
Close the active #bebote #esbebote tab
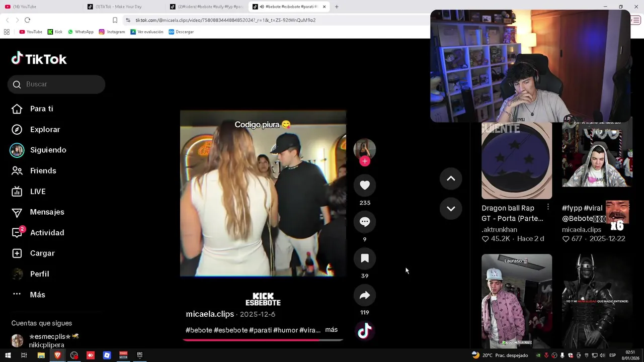tap(324, 7)
